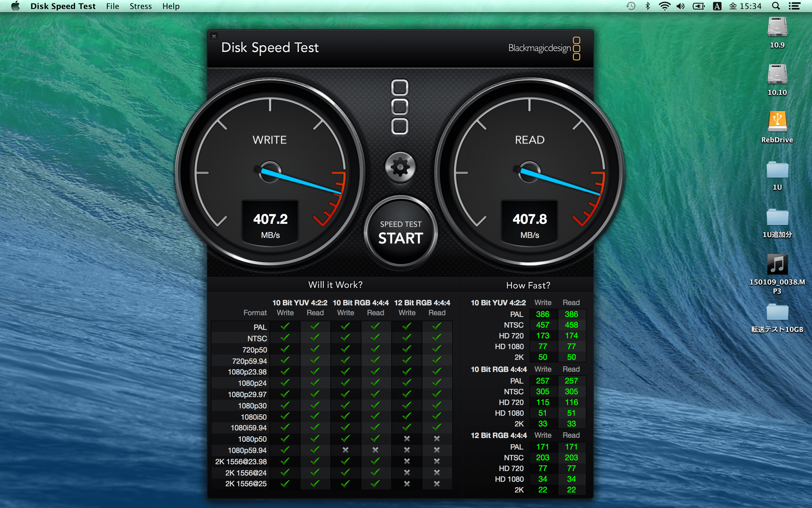Click the 1080p59.94 format row label
The height and width of the screenshot is (508, 812).
(247, 450)
